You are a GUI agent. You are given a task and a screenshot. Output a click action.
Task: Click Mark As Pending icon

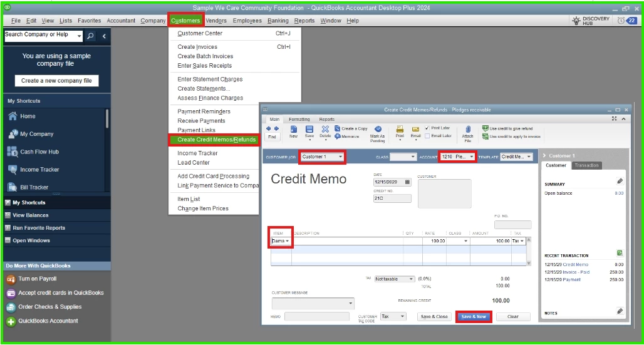(378, 129)
